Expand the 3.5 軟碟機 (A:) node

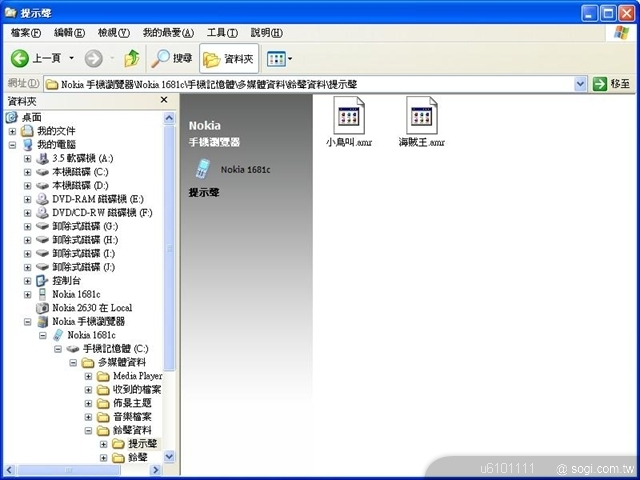pyautogui.click(x=27, y=158)
